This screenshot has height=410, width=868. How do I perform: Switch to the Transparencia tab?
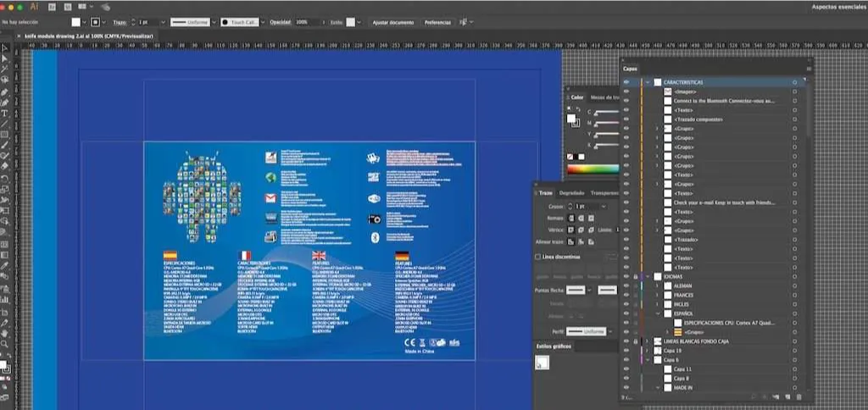604,193
